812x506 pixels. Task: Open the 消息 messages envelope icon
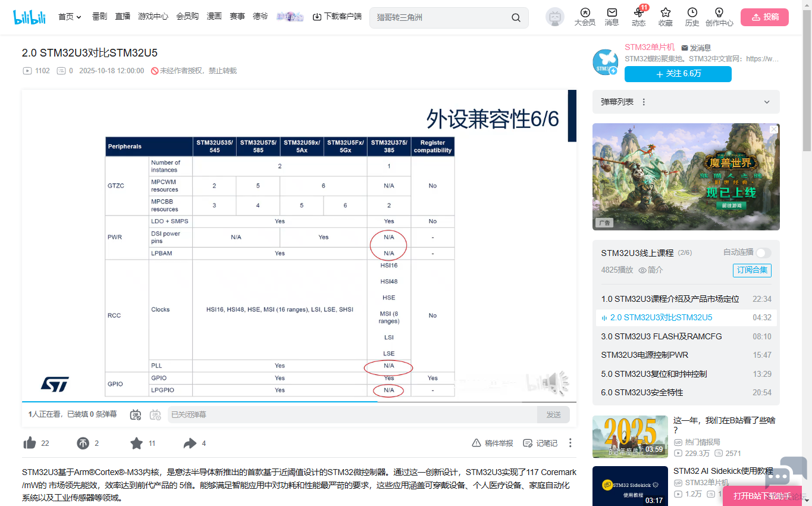[612, 17]
